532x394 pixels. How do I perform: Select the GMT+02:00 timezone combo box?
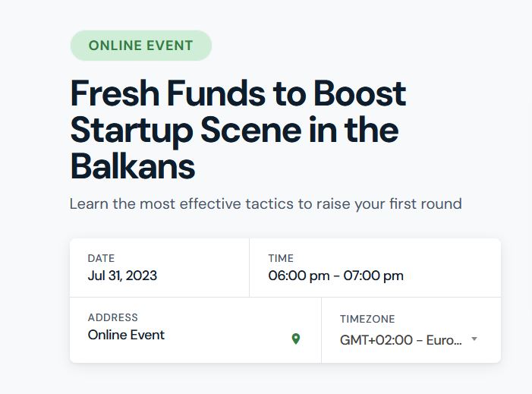409,339
